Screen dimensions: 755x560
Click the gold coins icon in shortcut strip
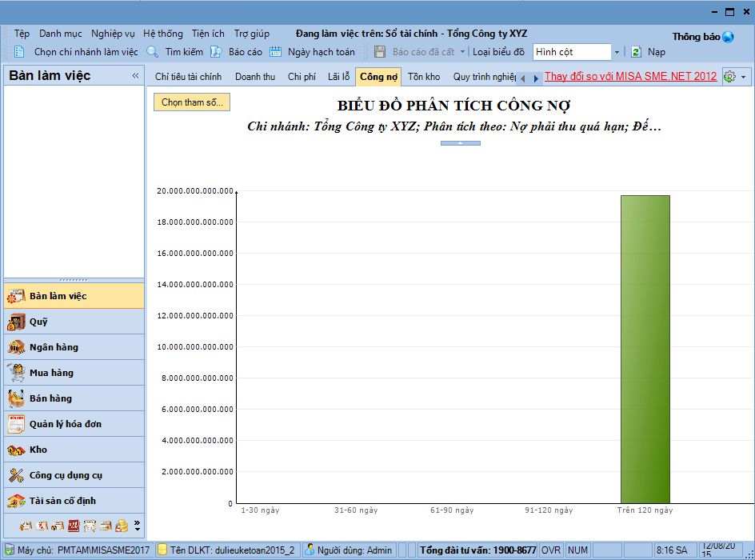[x=122, y=526]
